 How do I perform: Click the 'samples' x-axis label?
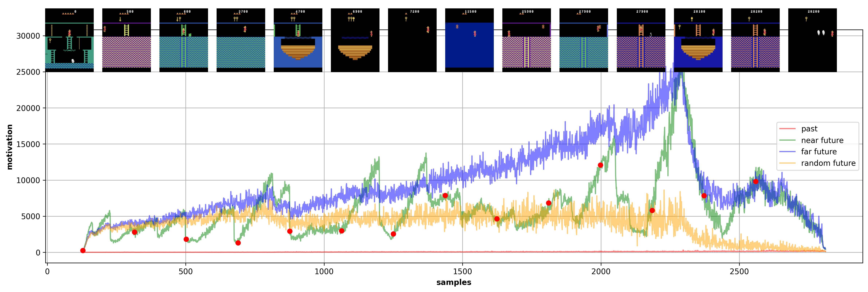[x=454, y=283]
